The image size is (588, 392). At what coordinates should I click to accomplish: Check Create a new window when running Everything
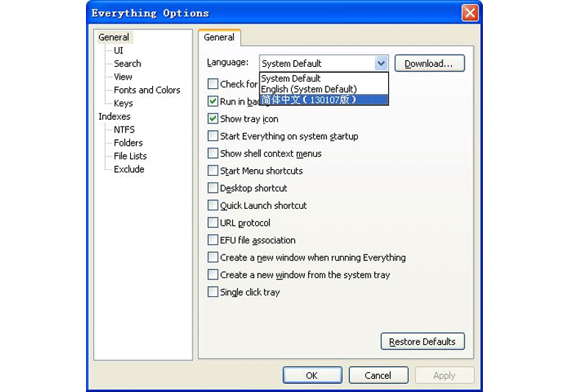tap(212, 257)
